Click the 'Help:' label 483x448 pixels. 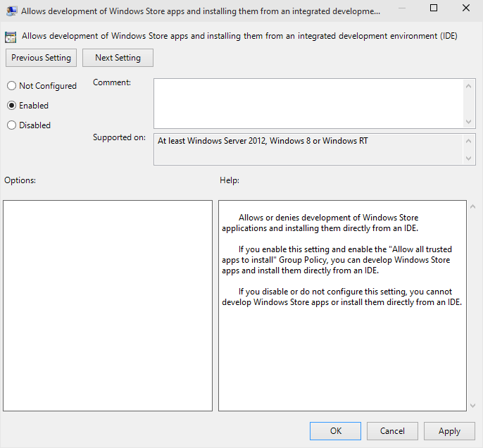click(230, 180)
